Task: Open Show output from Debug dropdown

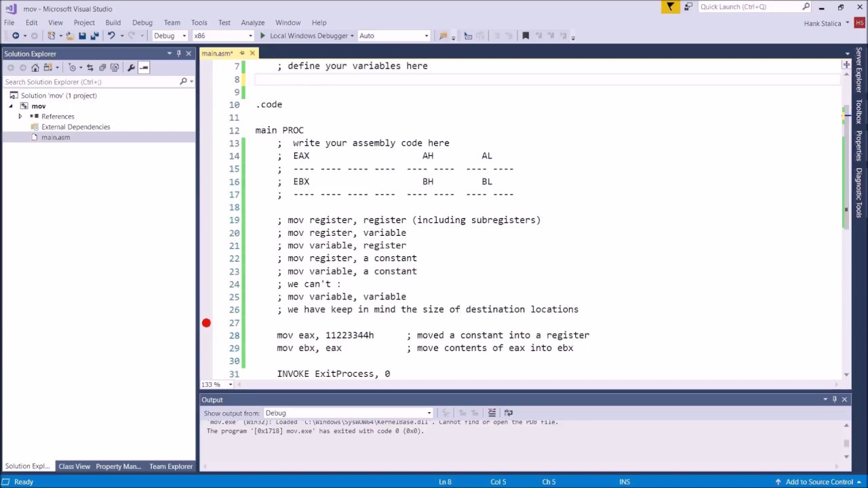Action: point(347,413)
